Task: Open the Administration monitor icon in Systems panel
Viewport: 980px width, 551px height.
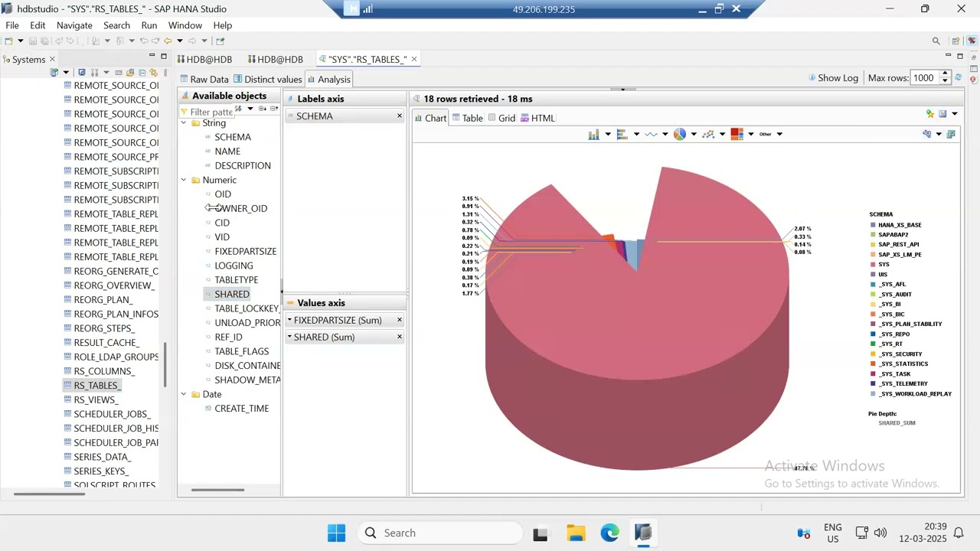Action: 82,73
